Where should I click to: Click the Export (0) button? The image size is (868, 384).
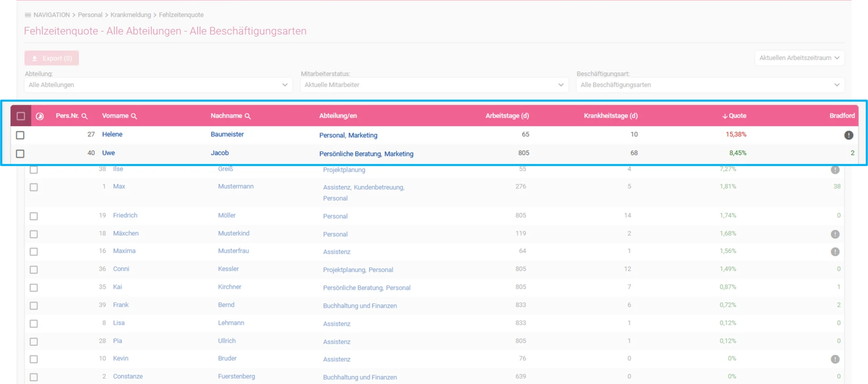52,58
